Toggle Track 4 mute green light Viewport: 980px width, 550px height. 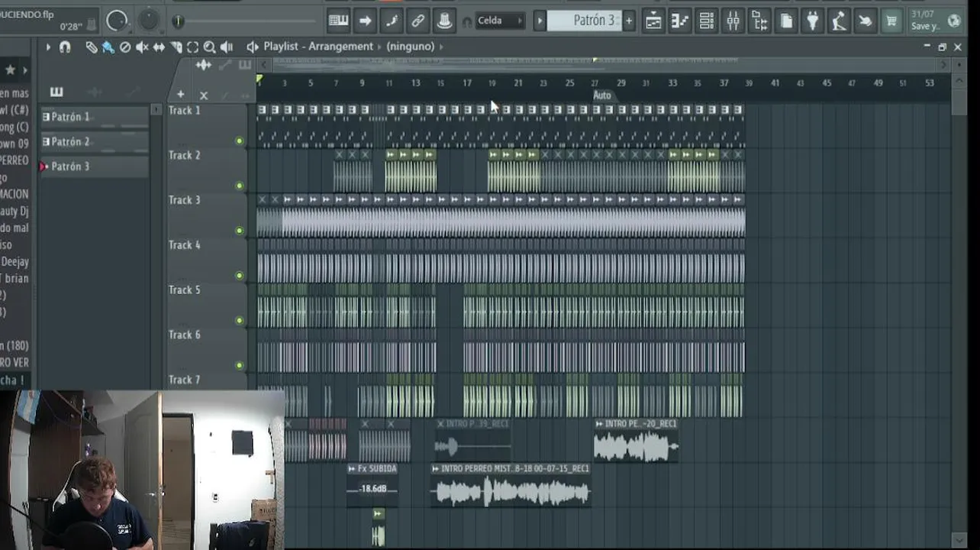tap(240, 276)
